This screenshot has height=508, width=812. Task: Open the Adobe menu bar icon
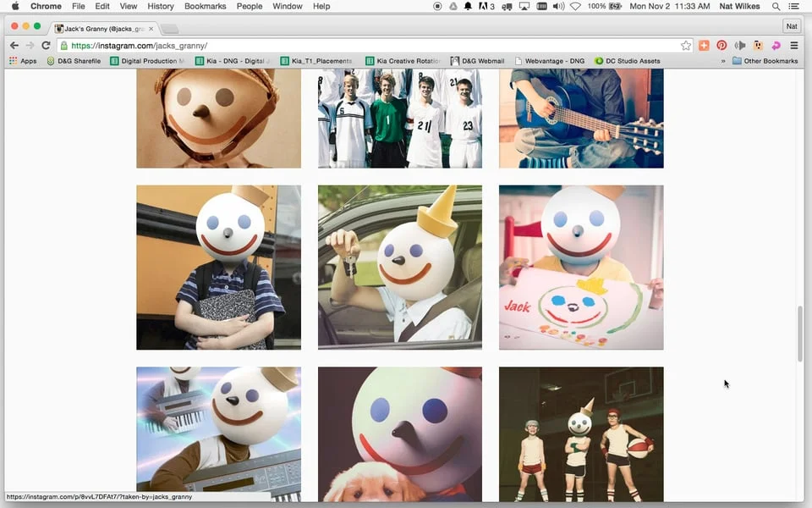coord(486,6)
